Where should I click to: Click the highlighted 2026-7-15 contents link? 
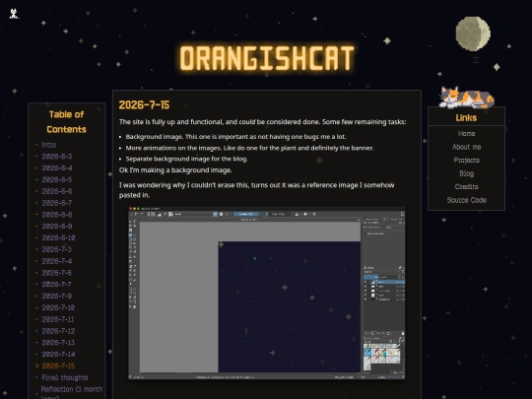[58, 366]
